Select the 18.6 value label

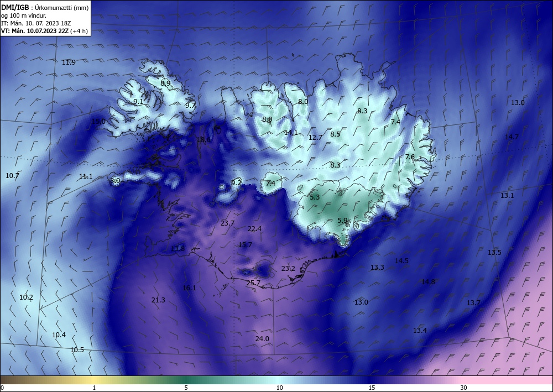click(x=204, y=140)
